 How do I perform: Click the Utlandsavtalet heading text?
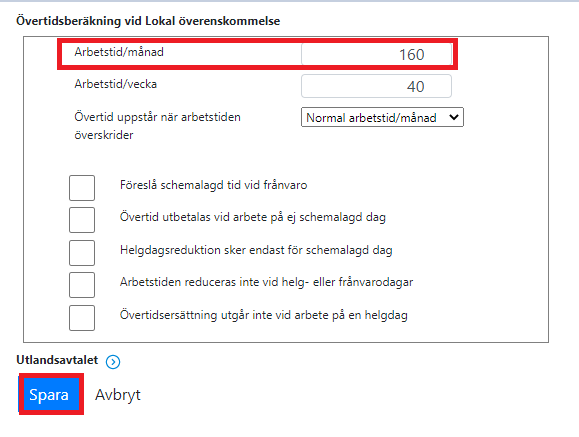coord(57,360)
